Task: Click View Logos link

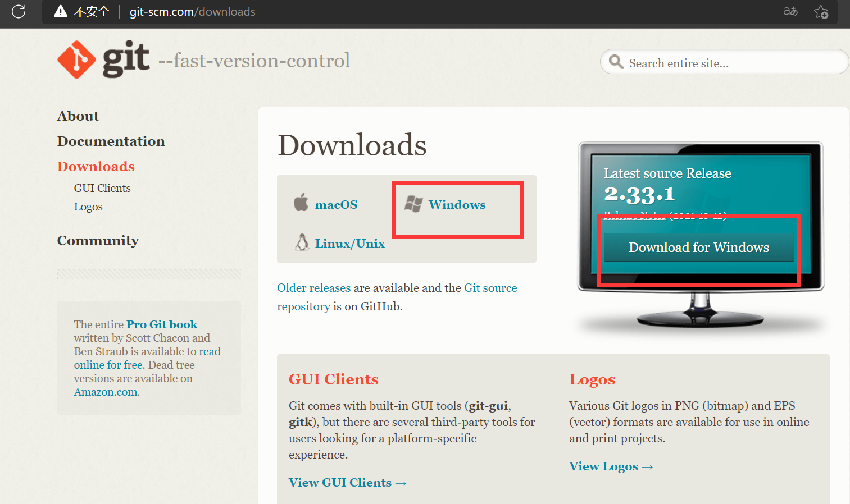Action: [611, 466]
